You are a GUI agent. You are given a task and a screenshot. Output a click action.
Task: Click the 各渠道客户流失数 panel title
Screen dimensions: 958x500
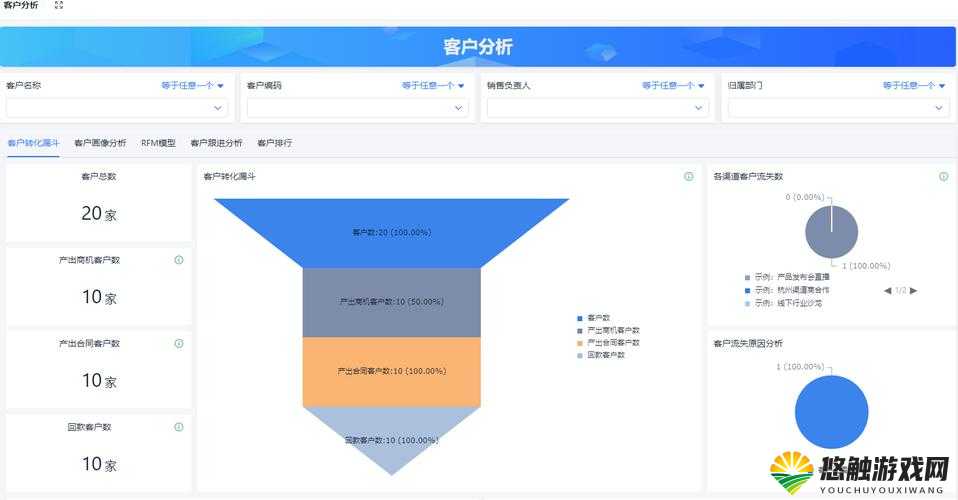[x=748, y=176]
